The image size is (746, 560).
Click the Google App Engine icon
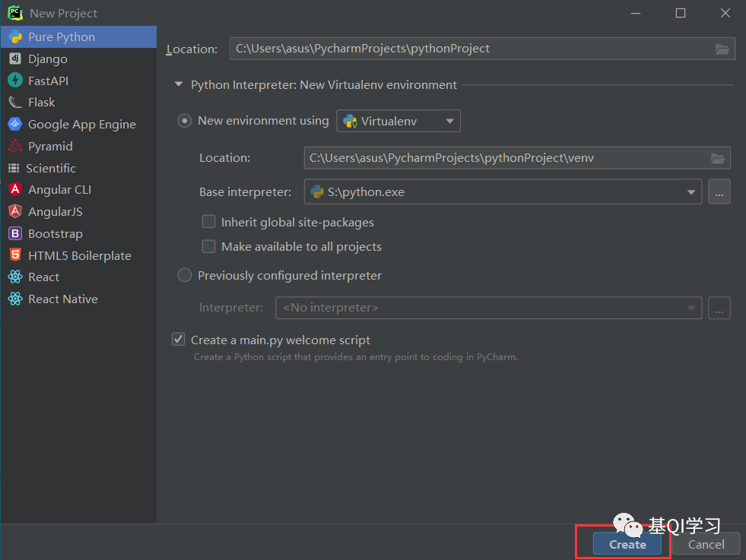(15, 124)
